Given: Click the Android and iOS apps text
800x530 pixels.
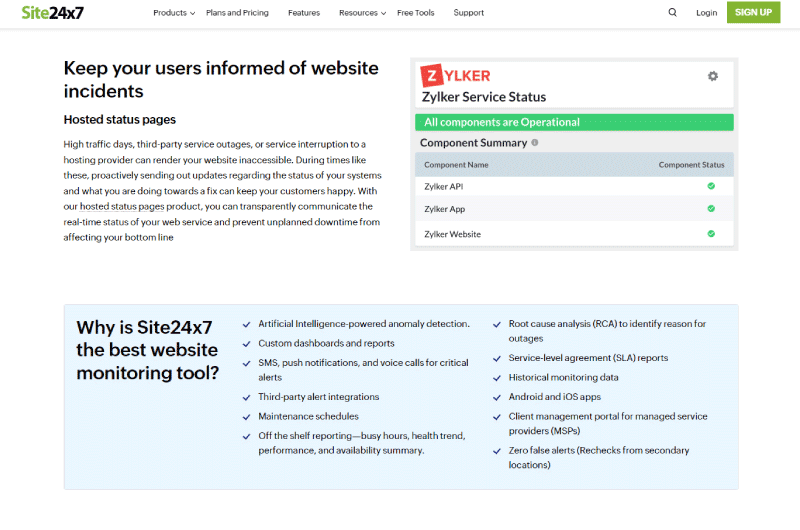Looking at the screenshot, I should (x=555, y=397).
